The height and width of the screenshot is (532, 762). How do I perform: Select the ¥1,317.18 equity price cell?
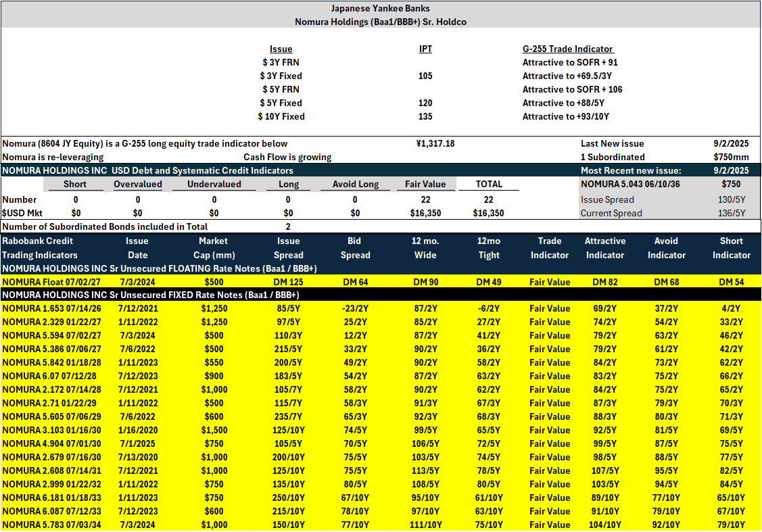435,143
